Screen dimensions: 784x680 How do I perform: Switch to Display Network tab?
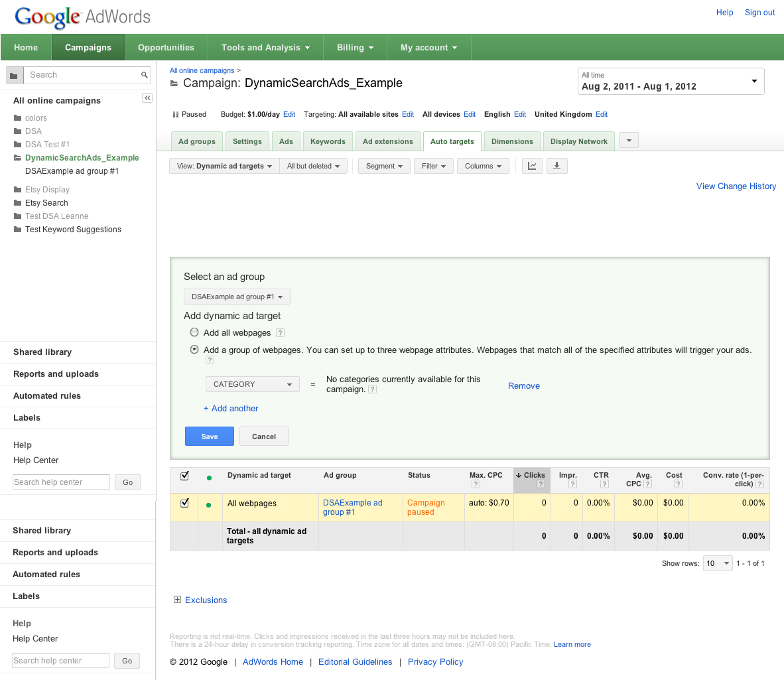coord(579,141)
